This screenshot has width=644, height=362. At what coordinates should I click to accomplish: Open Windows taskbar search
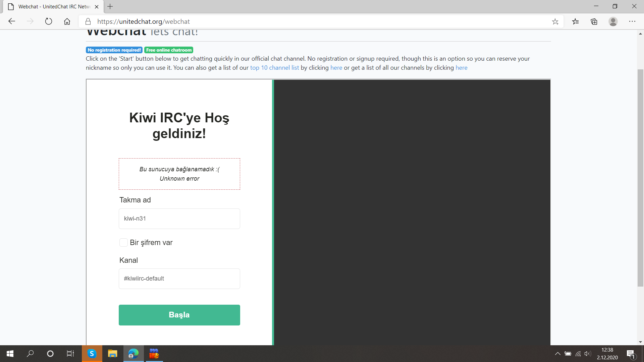[x=30, y=354]
